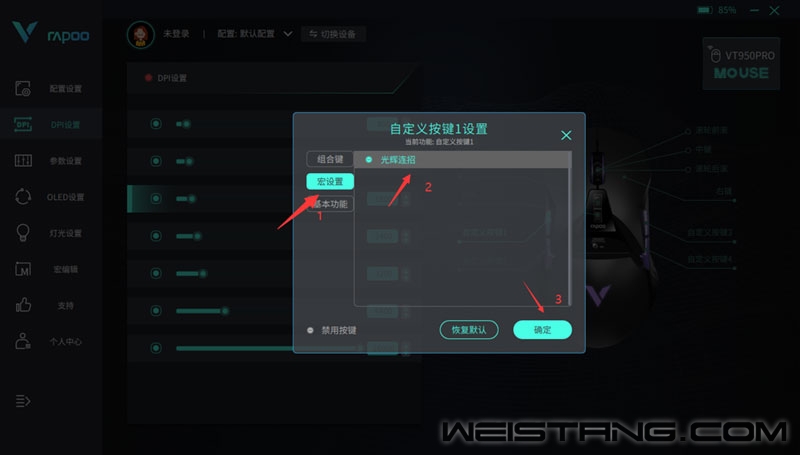
Task: Open the 支持 thumbs-up icon
Action: tap(23, 305)
